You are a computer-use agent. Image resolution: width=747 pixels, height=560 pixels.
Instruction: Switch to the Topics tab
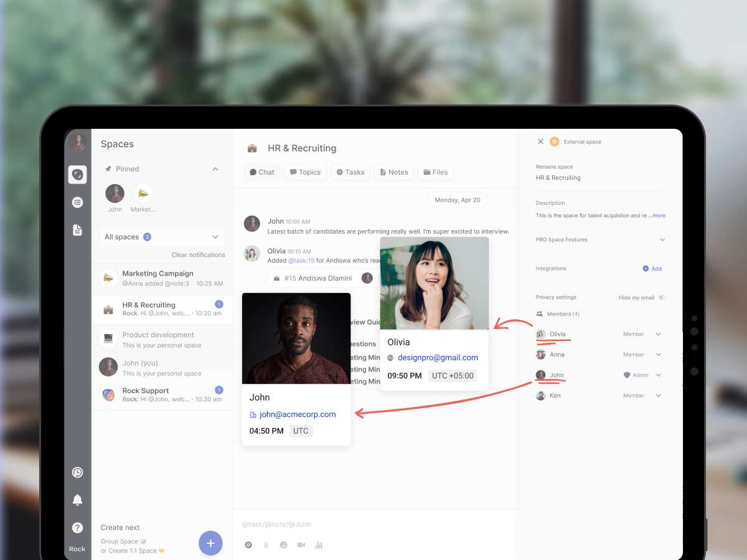coord(305,172)
